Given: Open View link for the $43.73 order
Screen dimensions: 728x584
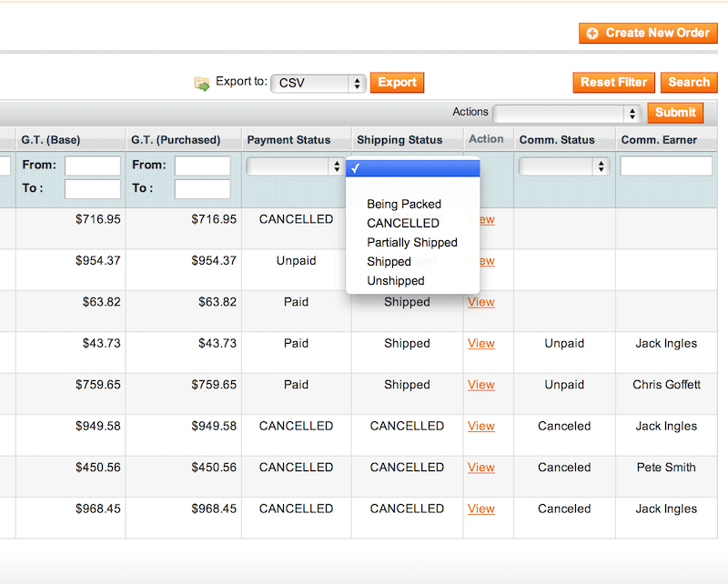Looking at the screenshot, I should 481,343.
